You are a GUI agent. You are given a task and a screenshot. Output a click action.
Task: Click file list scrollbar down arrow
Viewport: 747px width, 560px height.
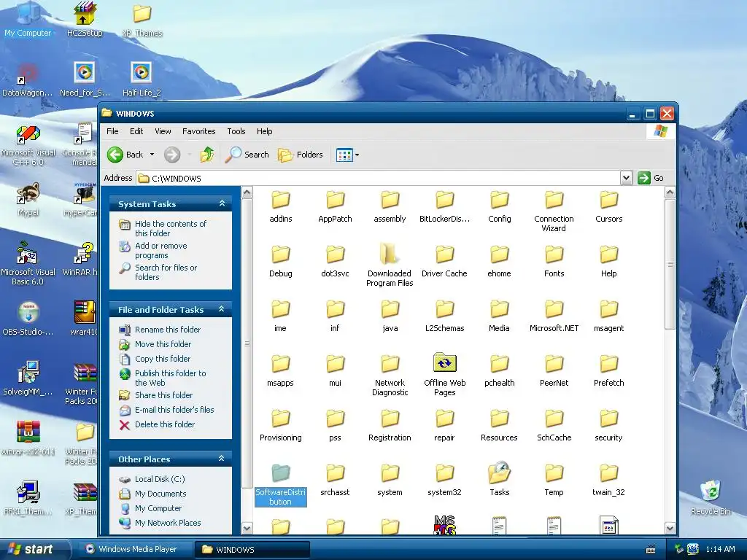click(670, 528)
